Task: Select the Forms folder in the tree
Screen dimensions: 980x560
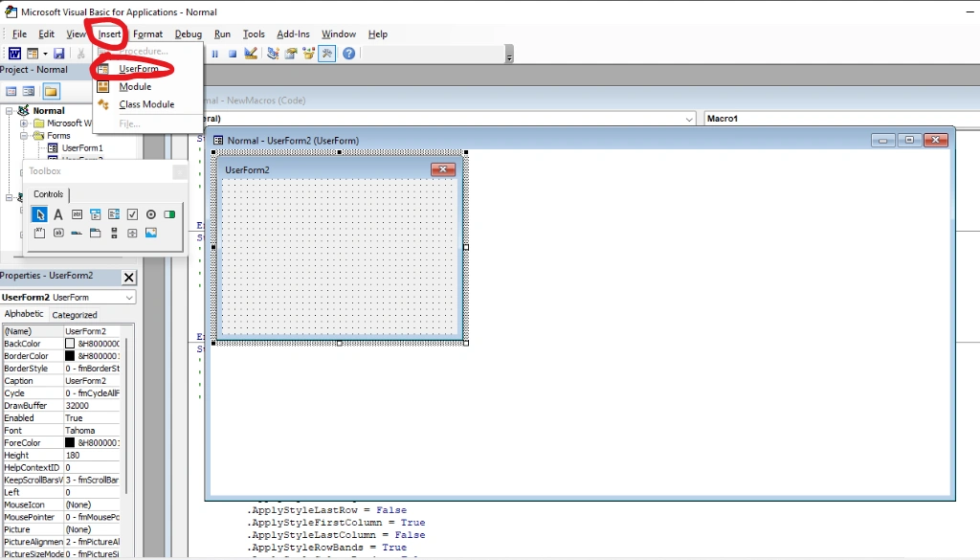Action: tap(58, 136)
